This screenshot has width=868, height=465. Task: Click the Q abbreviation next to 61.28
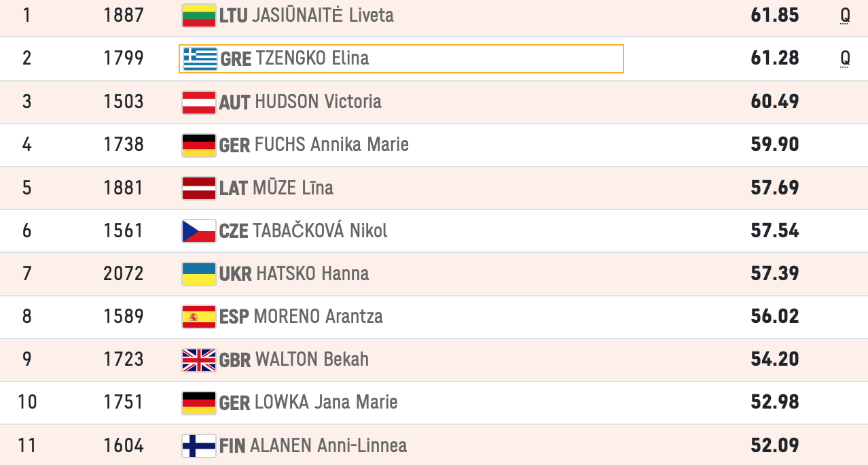[x=845, y=58]
